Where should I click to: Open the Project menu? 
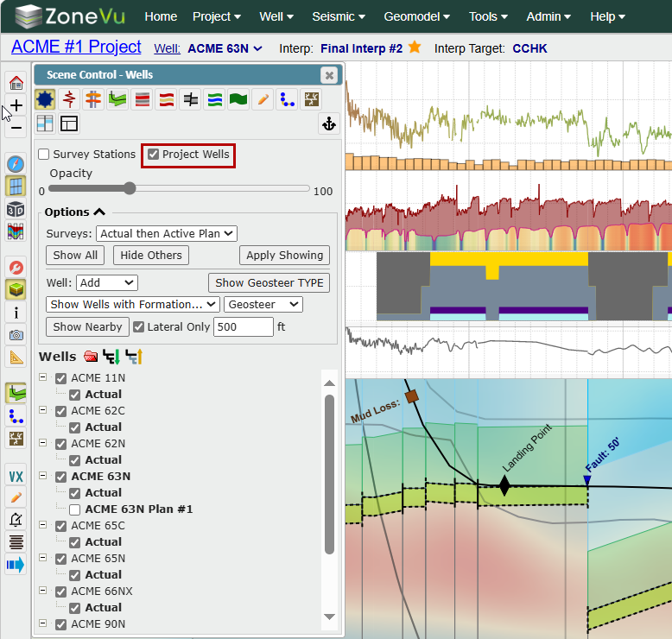point(217,16)
